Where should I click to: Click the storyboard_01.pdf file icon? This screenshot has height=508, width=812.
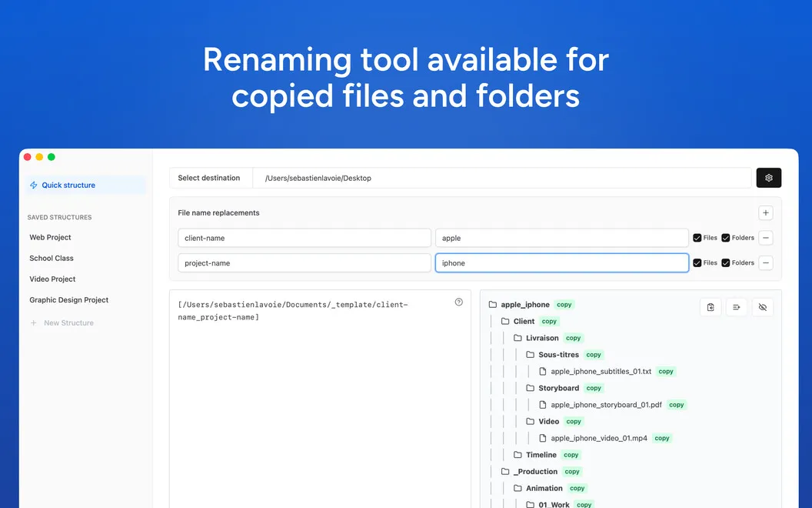pyautogui.click(x=543, y=405)
